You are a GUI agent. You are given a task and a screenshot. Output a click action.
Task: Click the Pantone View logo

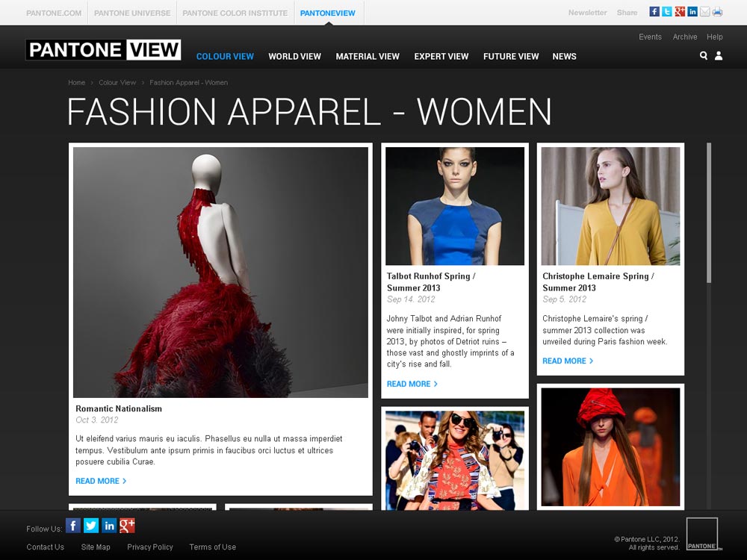[x=103, y=49]
